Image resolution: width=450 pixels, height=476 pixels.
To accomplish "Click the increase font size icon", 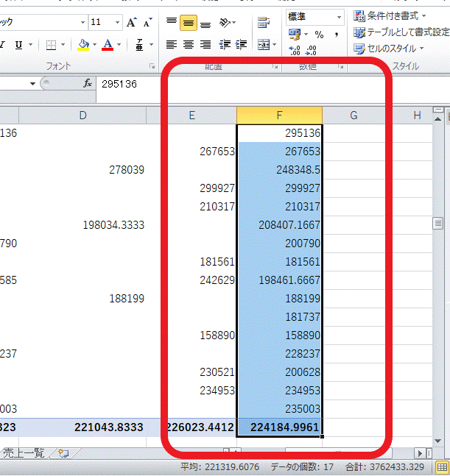I will coord(132,23).
